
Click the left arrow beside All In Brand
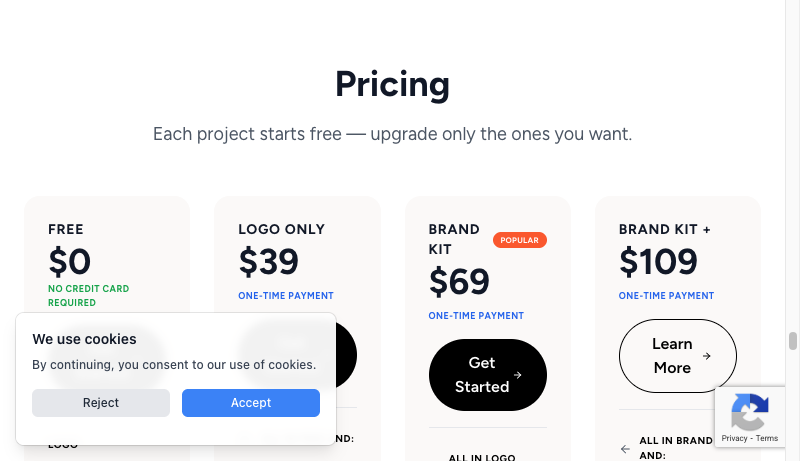click(x=625, y=449)
